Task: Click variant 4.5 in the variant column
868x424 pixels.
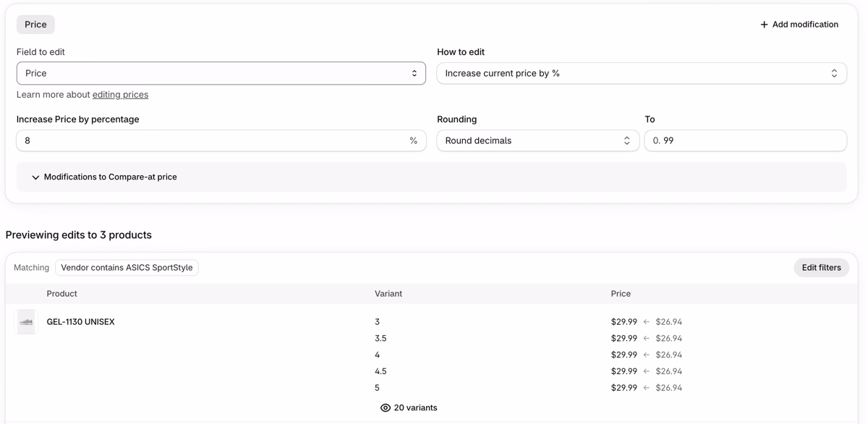Action: click(380, 371)
